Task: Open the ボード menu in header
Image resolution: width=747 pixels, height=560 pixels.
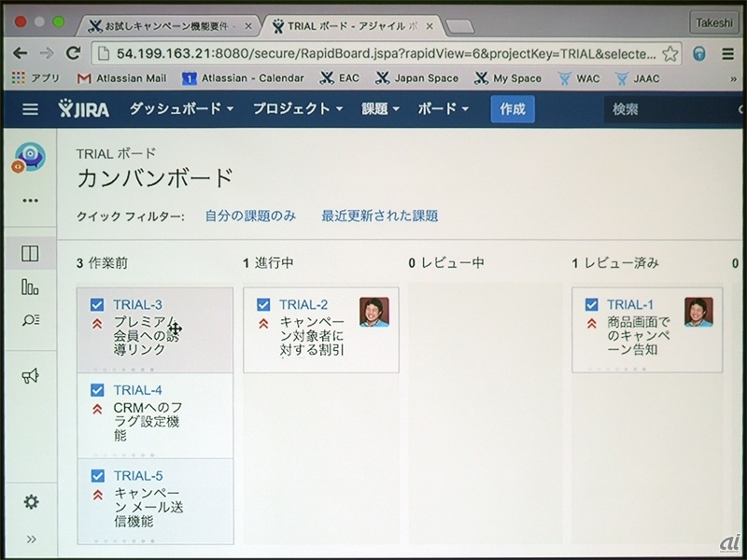Action: point(443,109)
